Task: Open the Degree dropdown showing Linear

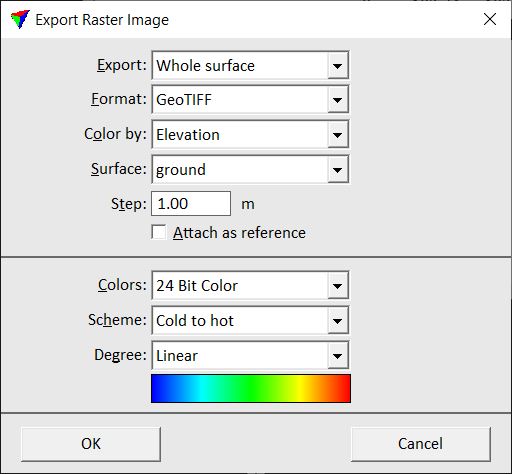Action: point(250,355)
